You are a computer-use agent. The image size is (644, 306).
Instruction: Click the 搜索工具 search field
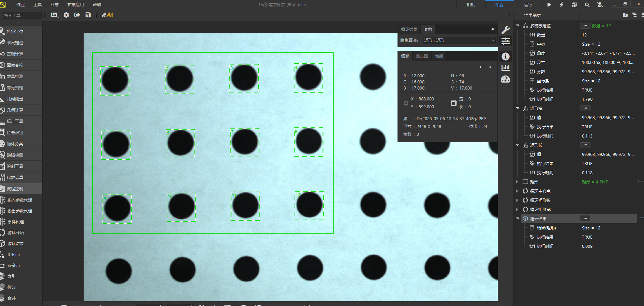click(22, 15)
